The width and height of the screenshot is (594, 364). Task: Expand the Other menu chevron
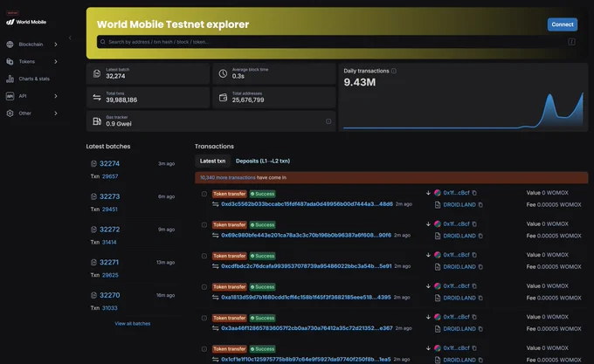coord(56,113)
